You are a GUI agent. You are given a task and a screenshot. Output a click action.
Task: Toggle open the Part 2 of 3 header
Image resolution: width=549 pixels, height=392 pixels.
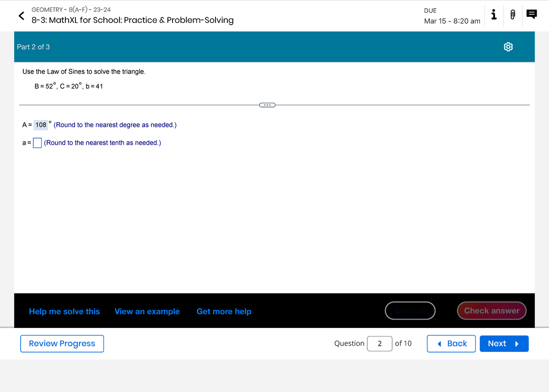(33, 47)
